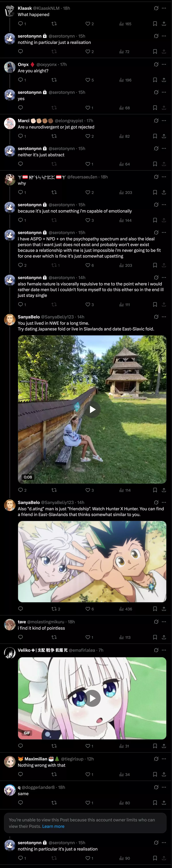This screenshot has width=172, height=868.
Task: Open more options on Maximilian's post
Action: coord(164,759)
